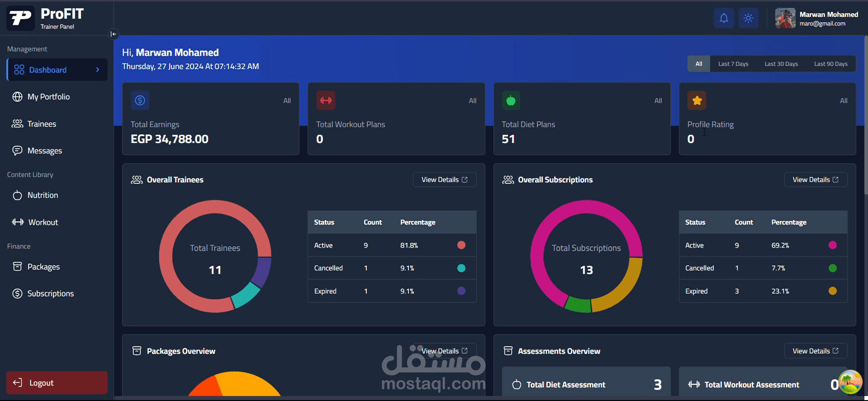Open Subscriptions in the Finance section

pyautogui.click(x=57, y=293)
